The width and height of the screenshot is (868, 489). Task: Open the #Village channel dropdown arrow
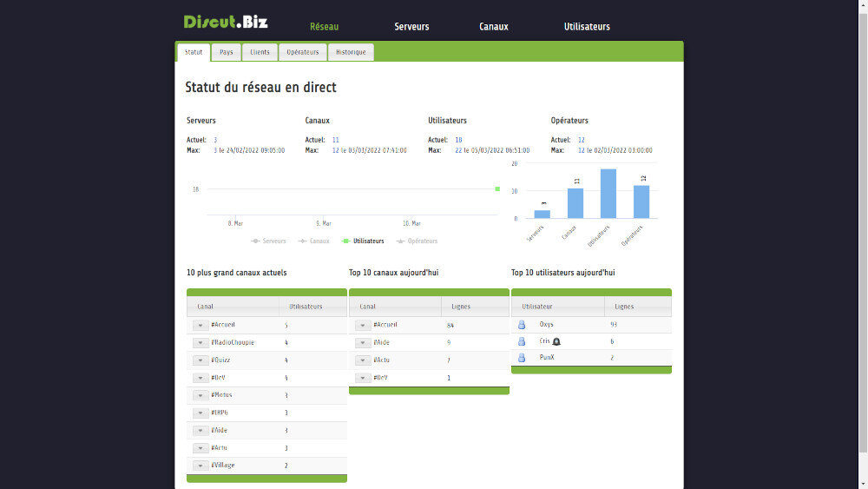201,466
